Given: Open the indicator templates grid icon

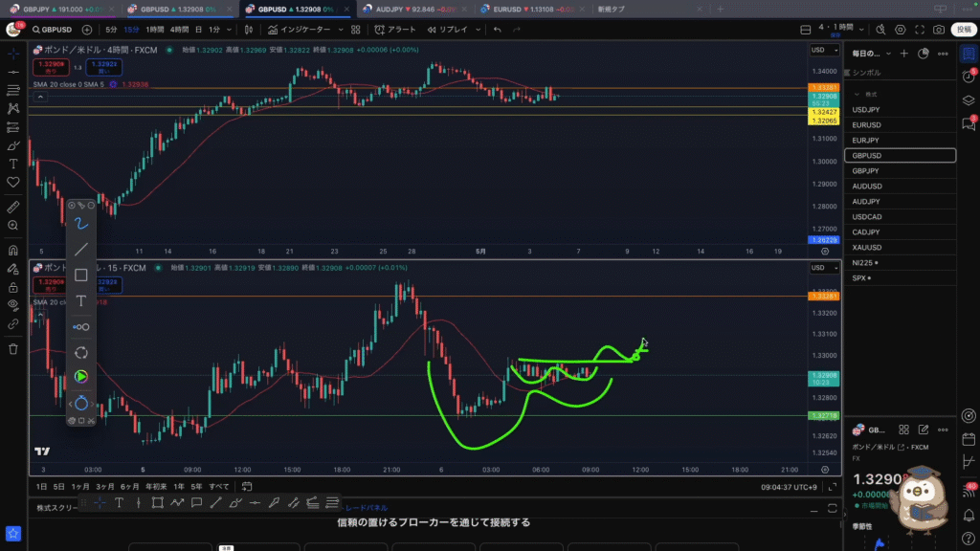Looking at the screenshot, I should click(356, 30).
